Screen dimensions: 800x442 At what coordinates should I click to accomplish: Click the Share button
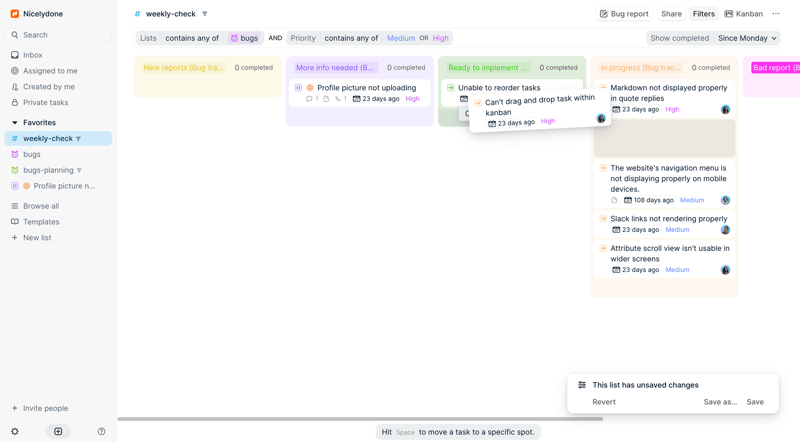(671, 14)
